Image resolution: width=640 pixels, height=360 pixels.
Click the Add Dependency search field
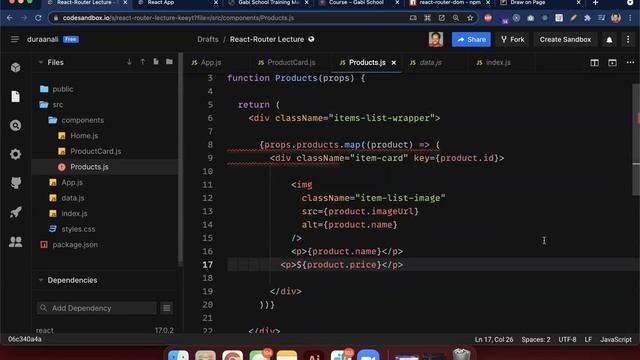97,308
